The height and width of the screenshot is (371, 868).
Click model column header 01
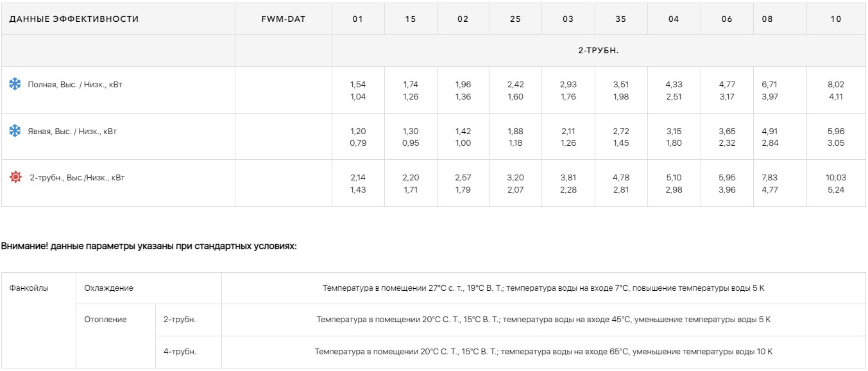coord(358,19)
